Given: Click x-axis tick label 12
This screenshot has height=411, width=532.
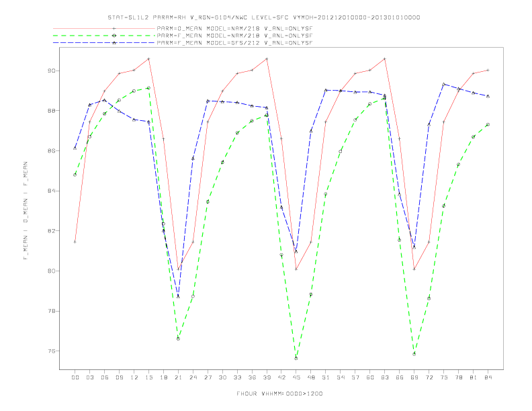Looking at the screenshot, I should 134,377.
